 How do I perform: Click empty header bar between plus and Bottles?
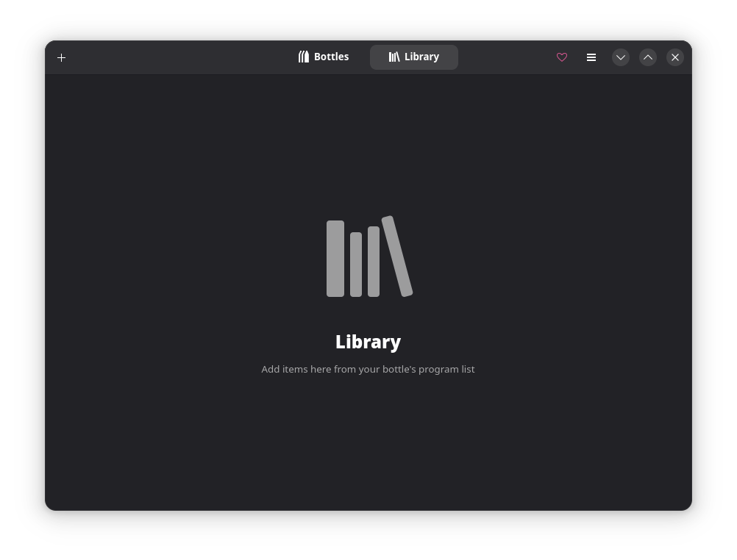pos(177,57)
